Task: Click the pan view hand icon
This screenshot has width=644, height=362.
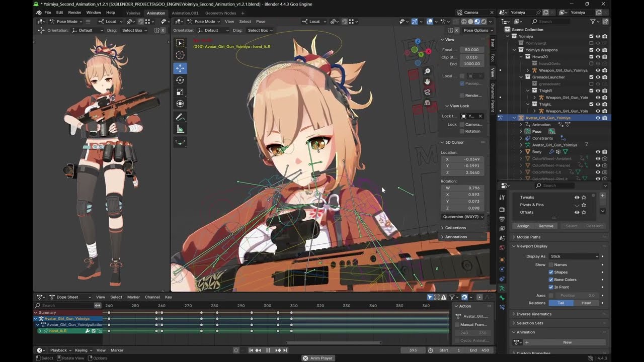Action: pos(427,81)
